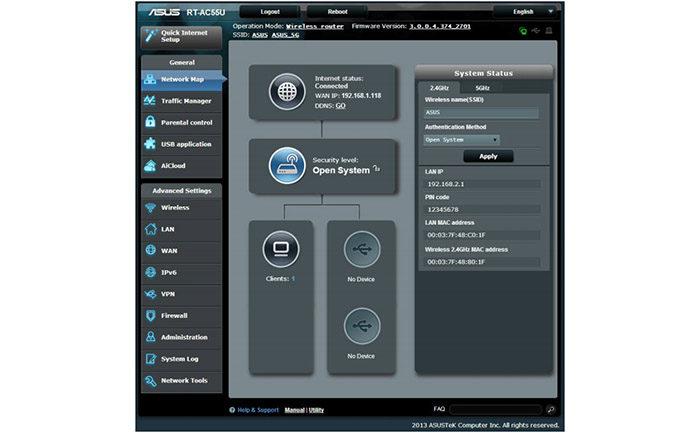Viewport: 700px width, 433px height.
Task: Click the router security level icon
Action: pyautogui.click(x=287, y=166)
